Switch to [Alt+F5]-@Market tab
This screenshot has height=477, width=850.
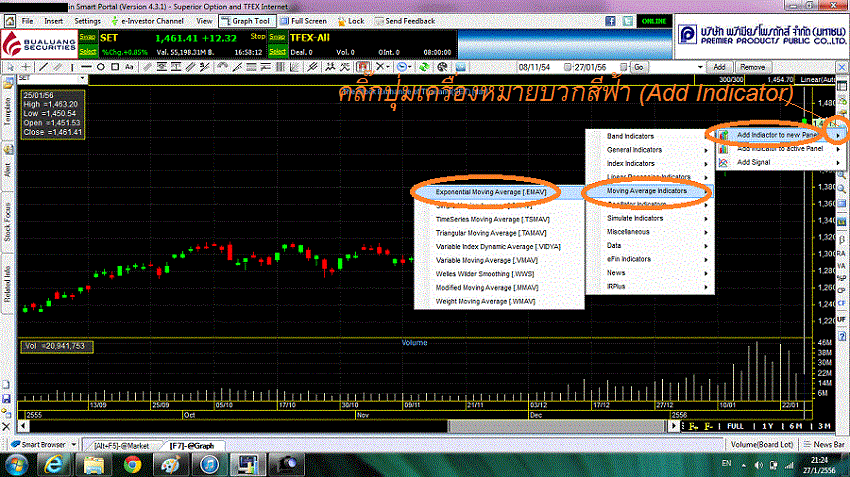click(121, 446)
